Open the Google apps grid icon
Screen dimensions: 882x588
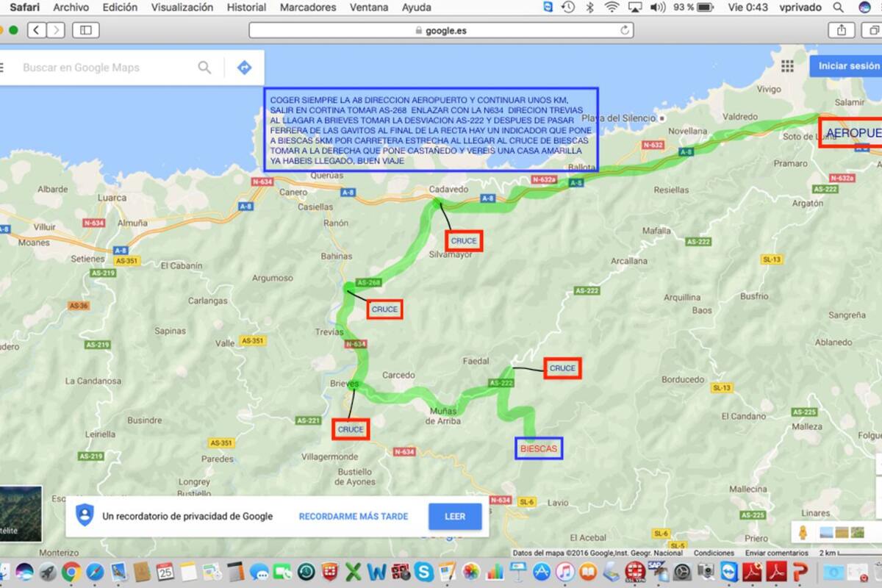[787, 66]
